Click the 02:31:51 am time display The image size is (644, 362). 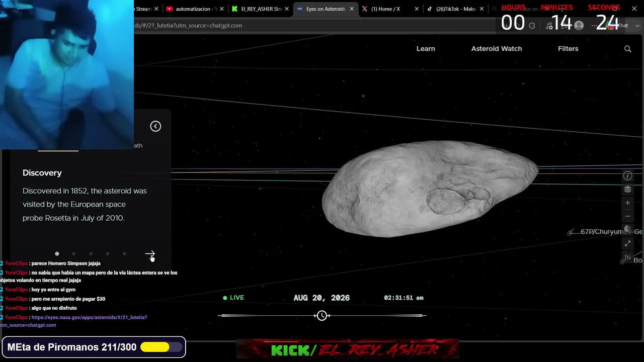[404, 298]
